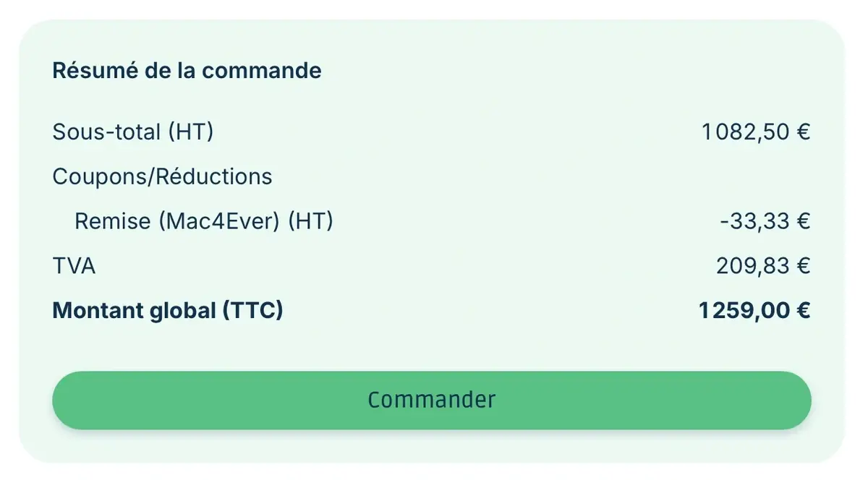Click the "Résumé de la commande" heading
Screen dimensions: 868x480
tap(187, 71)
